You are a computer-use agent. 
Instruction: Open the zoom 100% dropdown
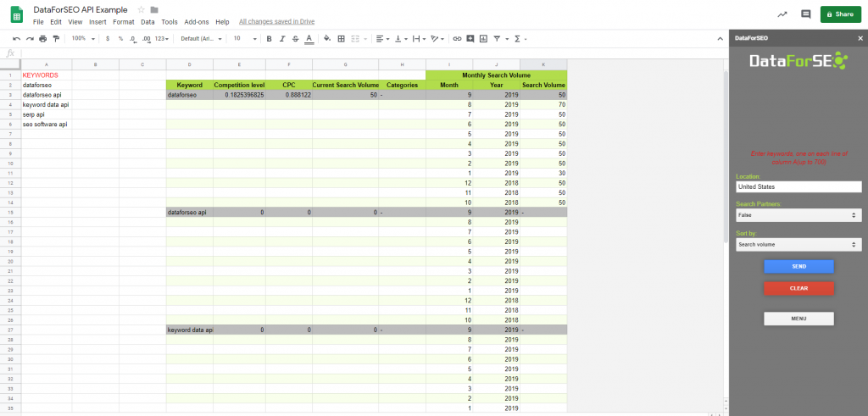(x=83, y=39)
